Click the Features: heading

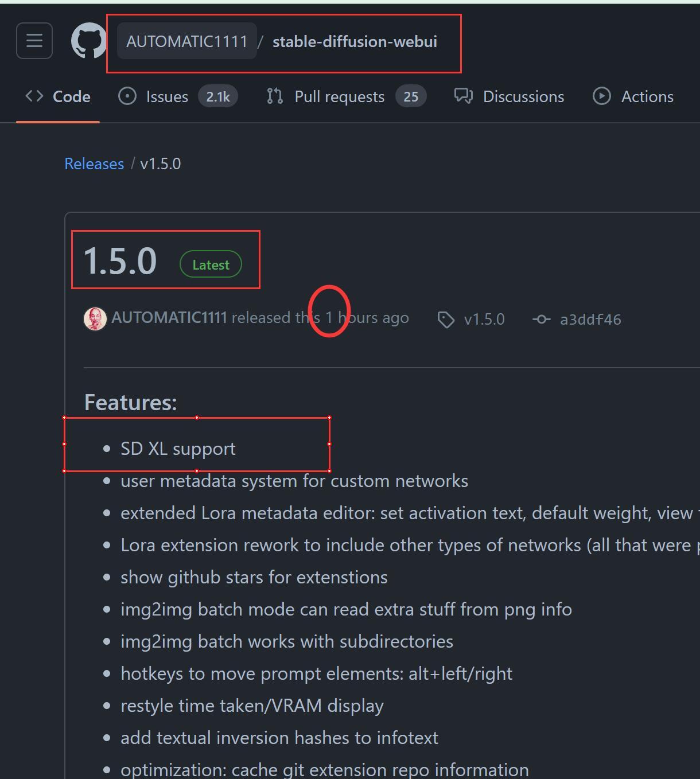pos(131,402)
